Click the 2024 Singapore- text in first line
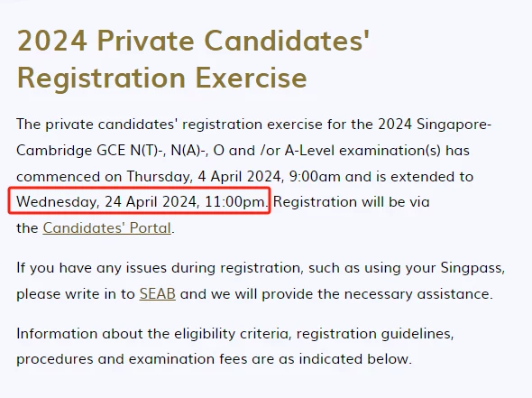The image size is (532, 398). (x=435, y=125)
